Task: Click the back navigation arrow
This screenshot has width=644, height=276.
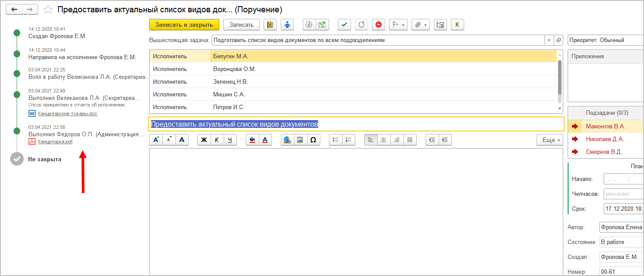Action: tap(14, 9)
